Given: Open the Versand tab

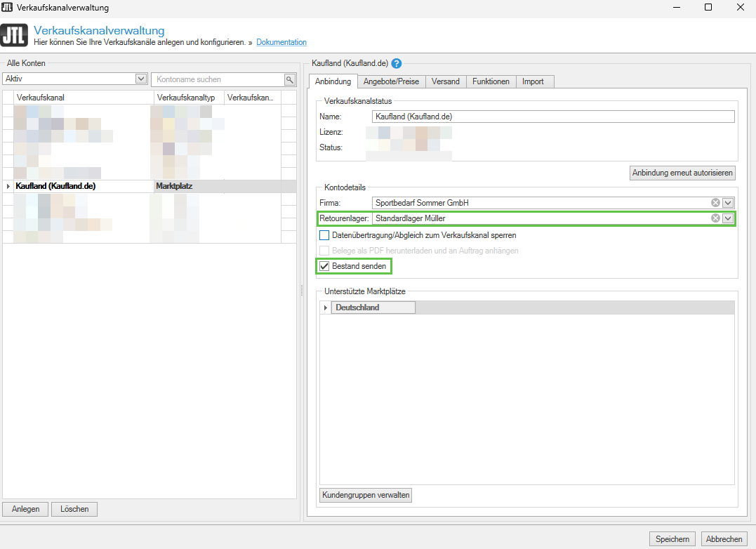Looking at the screenshot, I should click(x=446, y=81).
